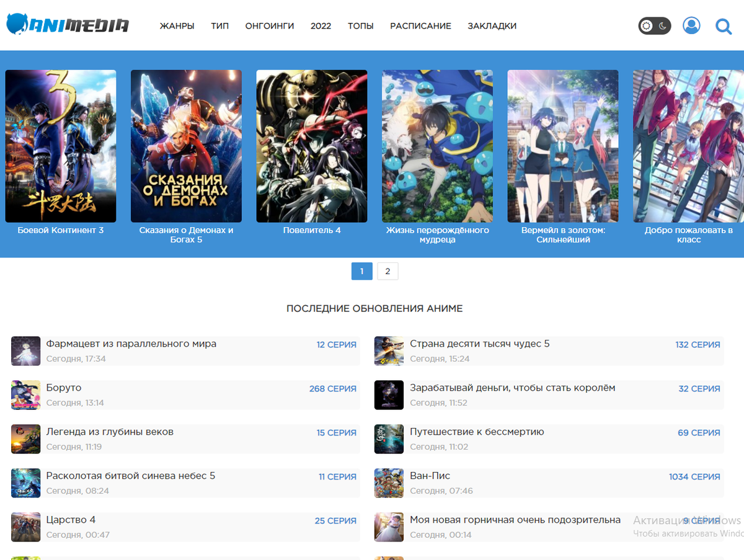744x560 pixels.
Task: Click the 1034 СЕРИЯ label
Action: 695,477
